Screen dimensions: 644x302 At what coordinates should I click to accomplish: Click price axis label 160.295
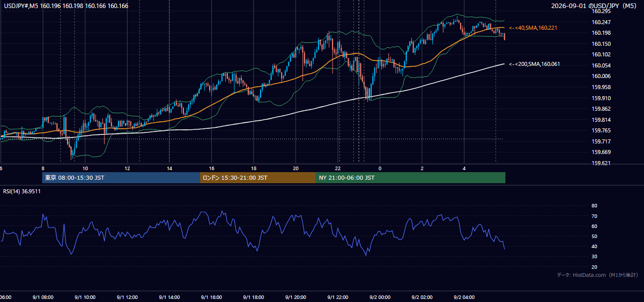(601, 11)
